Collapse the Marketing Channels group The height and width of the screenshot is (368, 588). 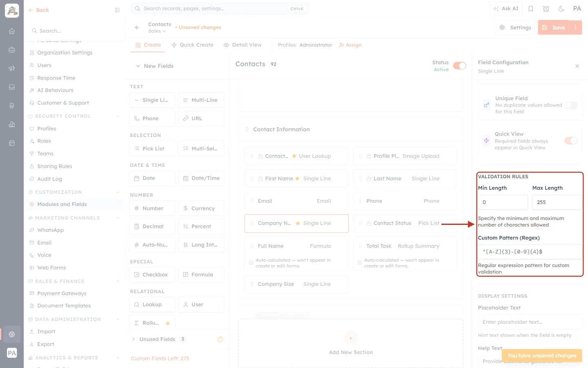pos(118,218)
